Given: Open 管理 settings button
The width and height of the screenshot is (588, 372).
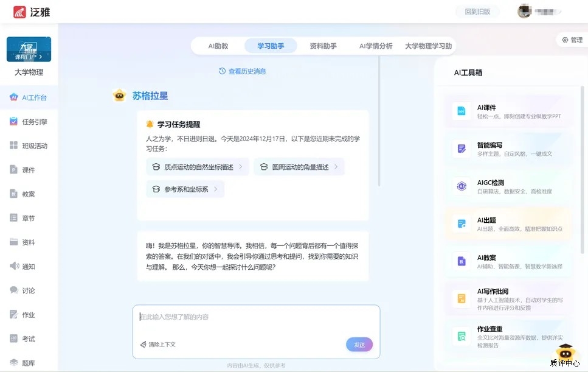Looking at the screenshot, I should tap(572, 40).
